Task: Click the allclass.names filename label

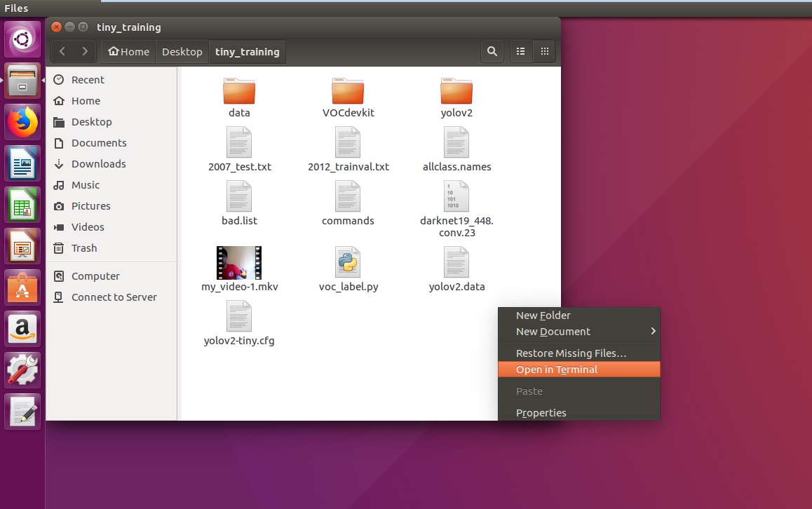Action: tap(456, 167)
